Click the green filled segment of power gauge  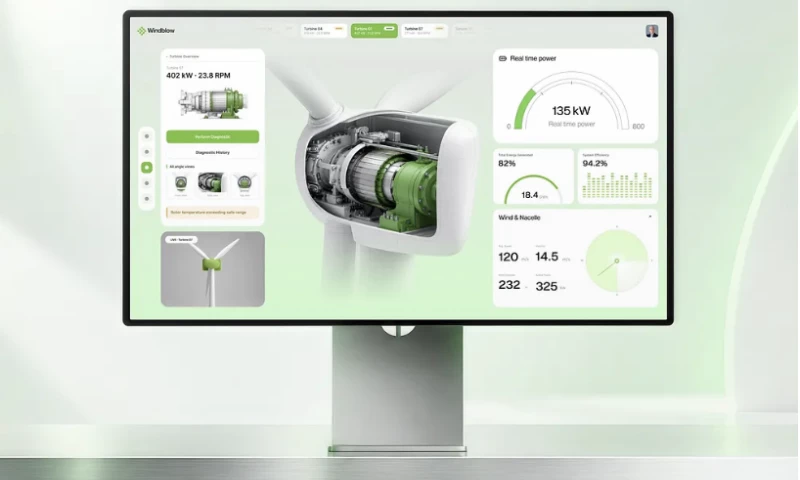(x=523, y=109)
